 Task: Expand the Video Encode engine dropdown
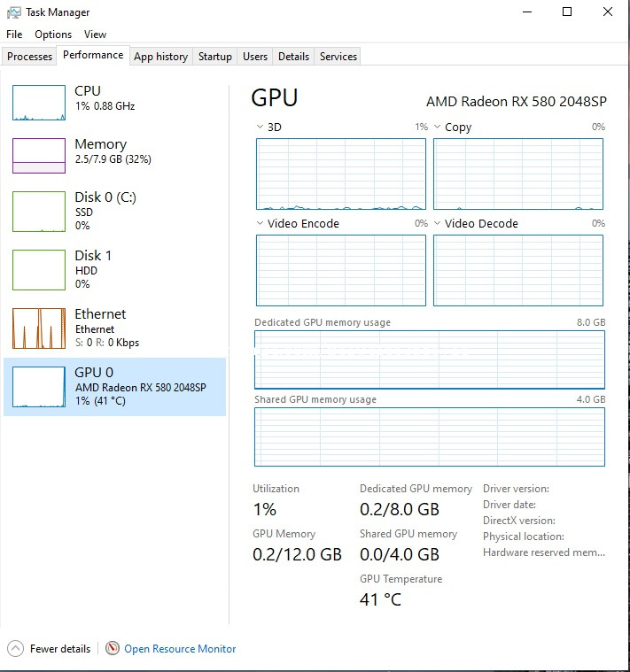coord(260,224)
